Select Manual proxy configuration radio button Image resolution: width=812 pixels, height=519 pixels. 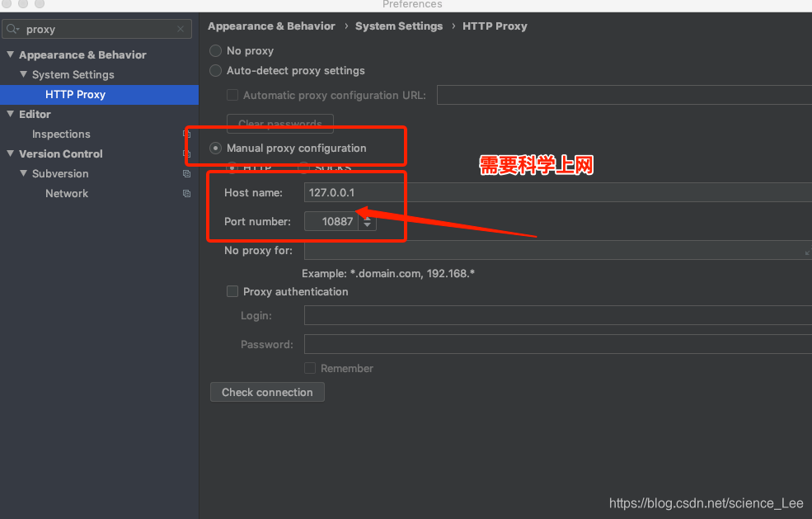215,149
